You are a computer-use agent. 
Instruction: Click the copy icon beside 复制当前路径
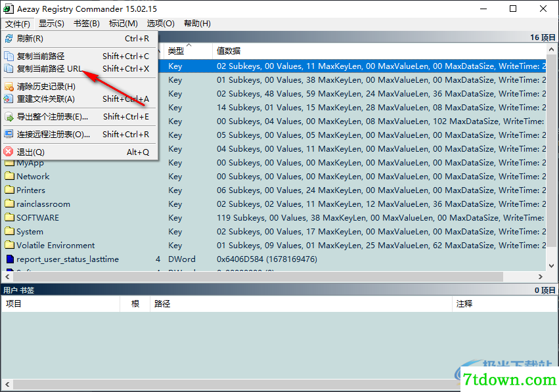pos(9,56)
